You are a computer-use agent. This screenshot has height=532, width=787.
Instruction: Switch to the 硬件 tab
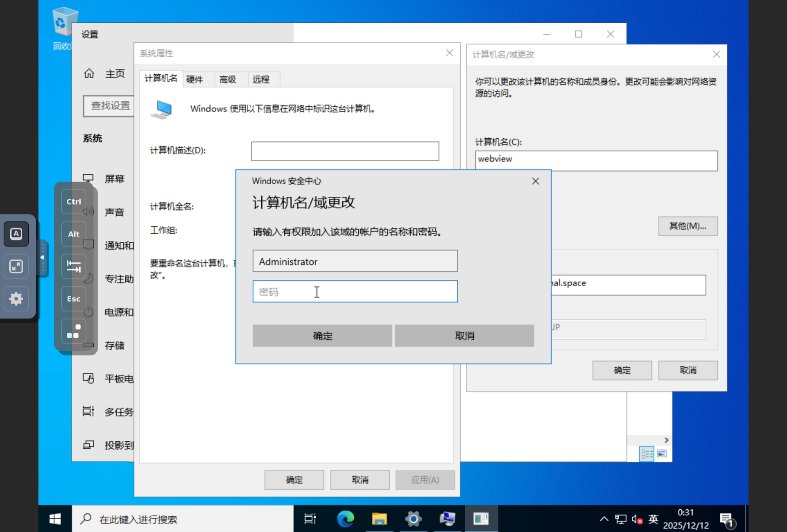point(195,79)
